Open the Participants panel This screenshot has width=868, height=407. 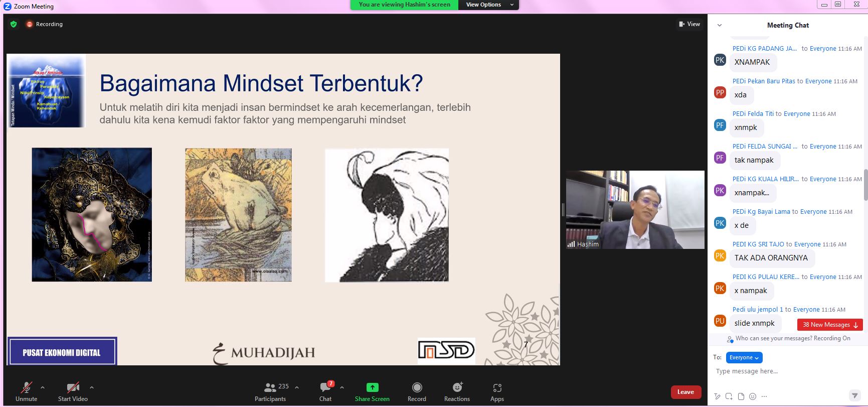click(270, 391)
